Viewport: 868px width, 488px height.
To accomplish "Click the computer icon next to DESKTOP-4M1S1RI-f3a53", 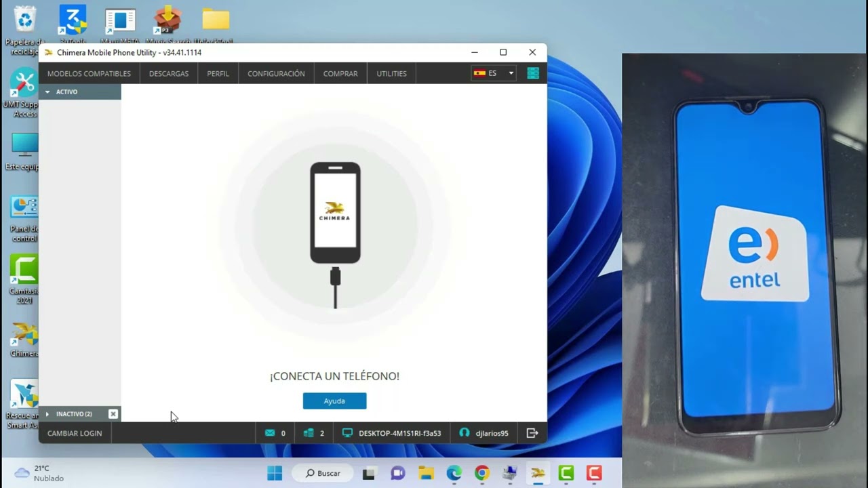I will 347,433.
